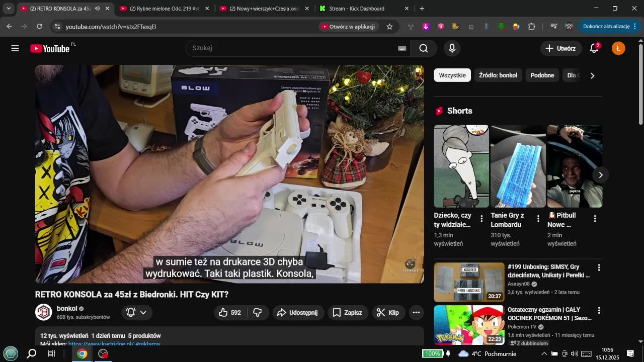Bookmark this page with the star icon
Screen dimensions: 644x362
389,27
